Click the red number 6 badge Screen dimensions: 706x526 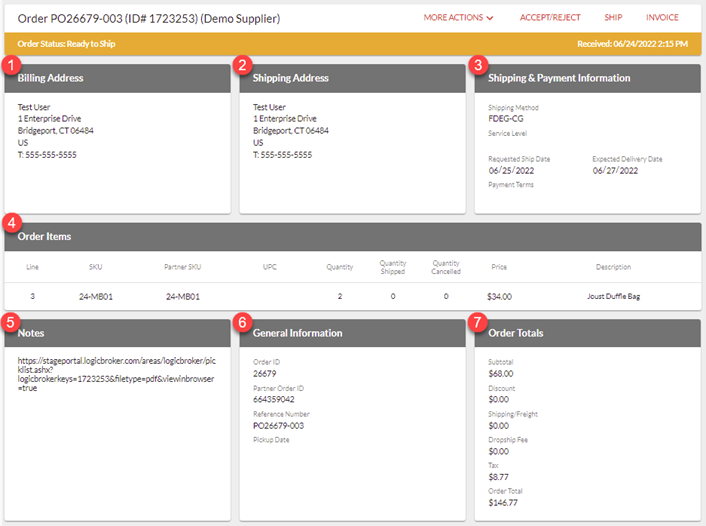click(242, 321)
